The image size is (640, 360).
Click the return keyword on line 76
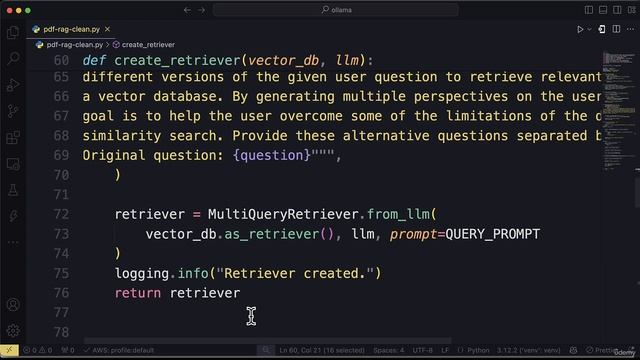click(138, 293)
